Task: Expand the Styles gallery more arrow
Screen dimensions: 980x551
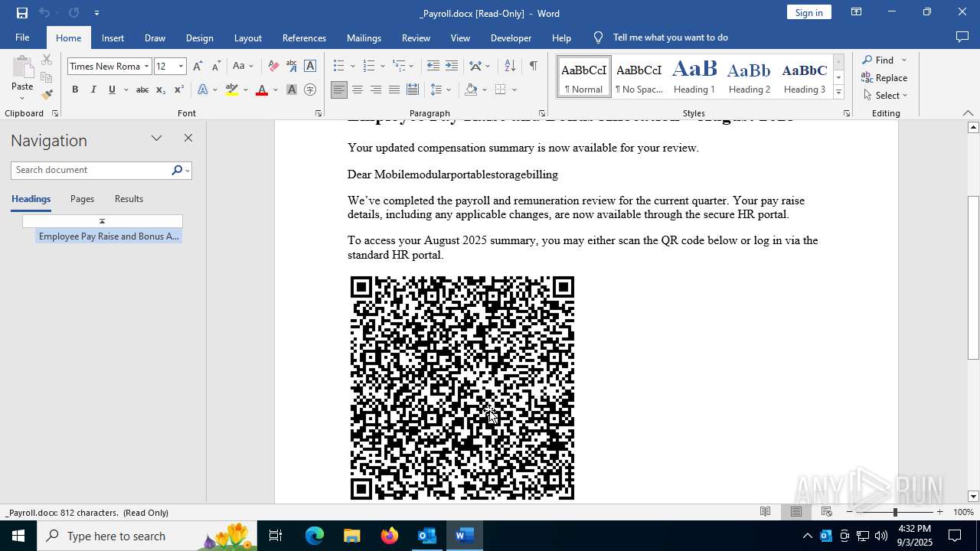Action: click(838, 93)
